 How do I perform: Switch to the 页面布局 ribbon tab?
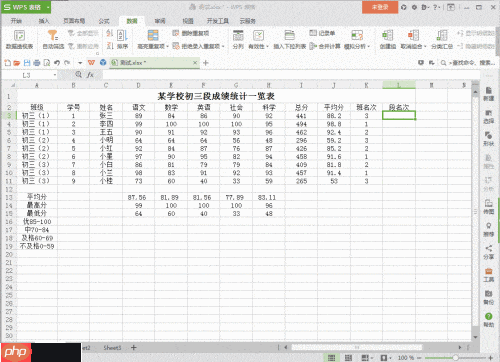pos(74,21)
